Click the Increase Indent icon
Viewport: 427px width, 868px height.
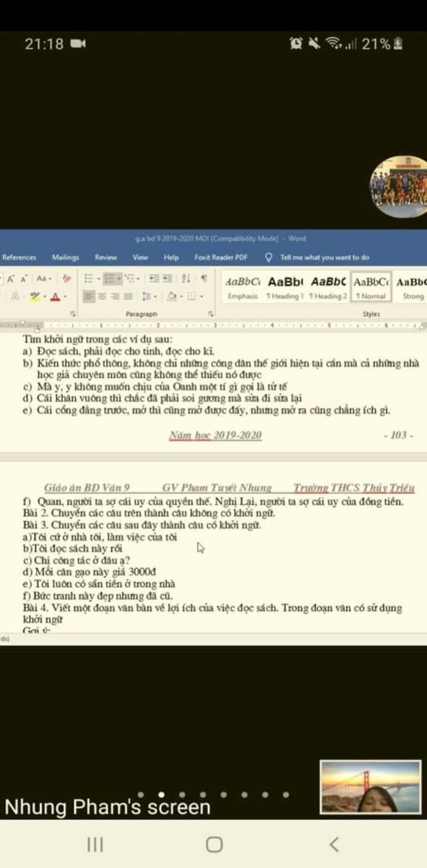click(x=167, y=278)
